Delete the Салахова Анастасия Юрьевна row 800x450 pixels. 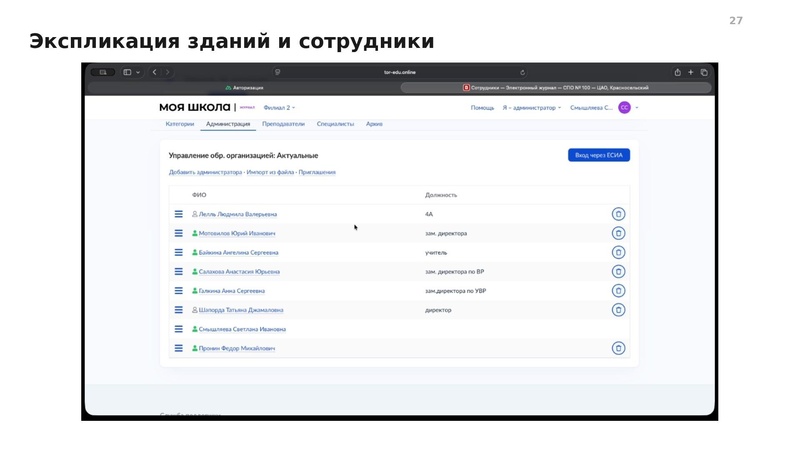click(618, 271)
